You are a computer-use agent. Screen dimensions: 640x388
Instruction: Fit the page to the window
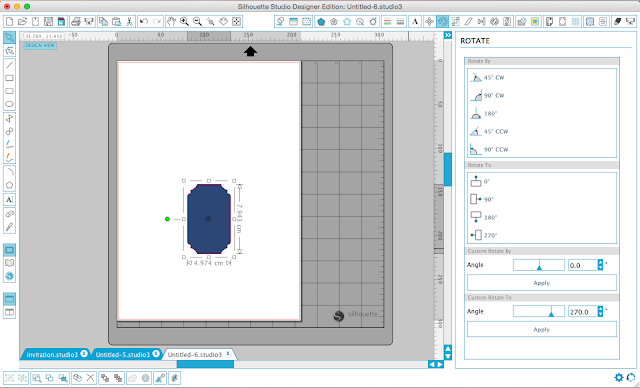coord(236,22)
